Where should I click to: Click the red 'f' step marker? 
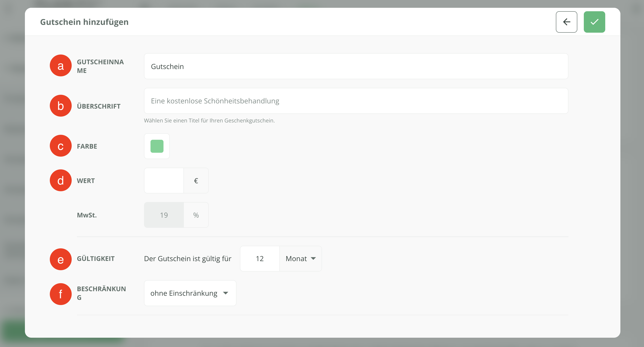[60, 294]
